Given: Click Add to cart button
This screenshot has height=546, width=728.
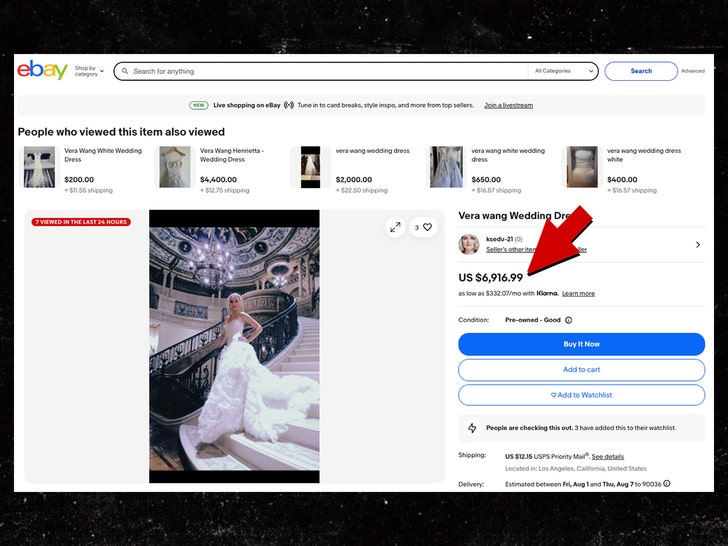Looking at the screenshot, I should pyautogui.click(x=581, y=370).
